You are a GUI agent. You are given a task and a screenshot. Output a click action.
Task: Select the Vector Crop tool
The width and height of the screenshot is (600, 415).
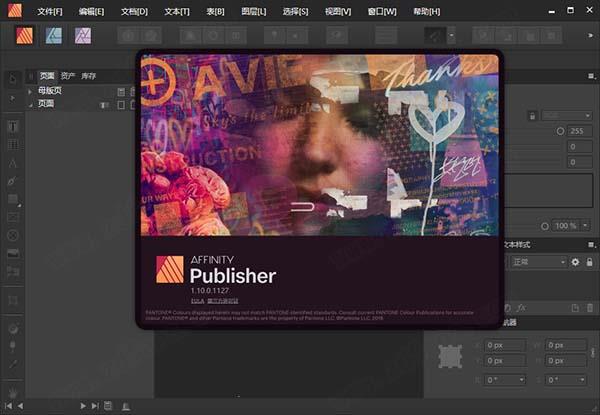(x=13, y=300)
